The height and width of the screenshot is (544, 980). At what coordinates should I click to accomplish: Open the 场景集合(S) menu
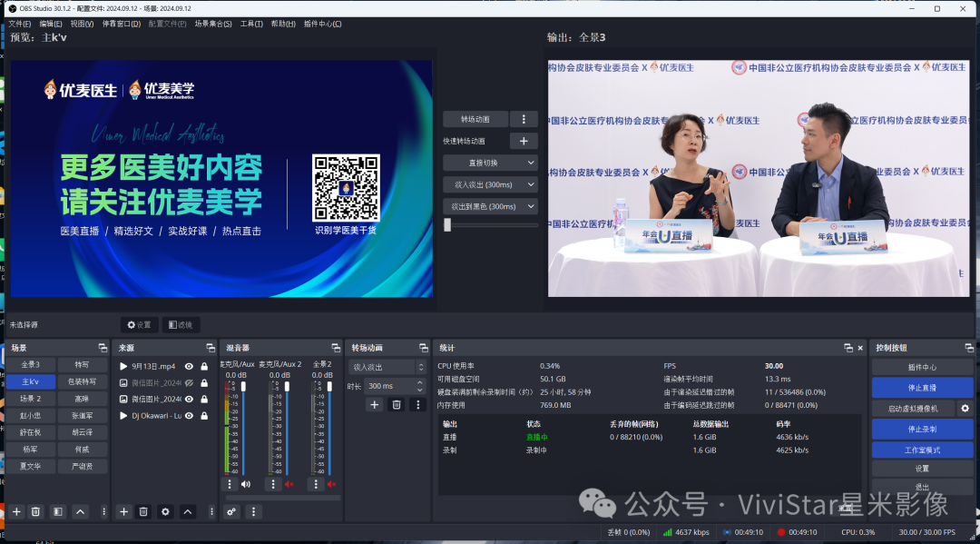(x=213, y=24)
